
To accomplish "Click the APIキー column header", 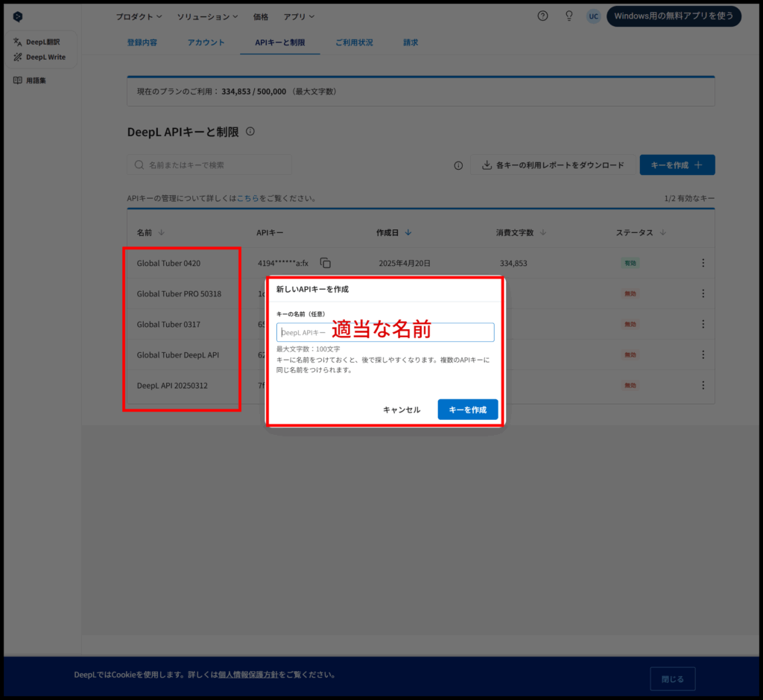I will coord(270,232).
